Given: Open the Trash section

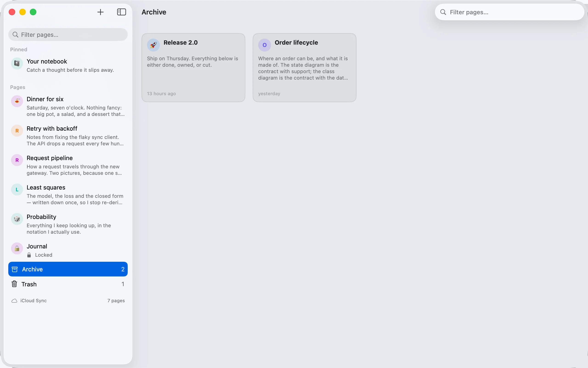Looking at the screenshot, I should [x=68, y=284].
